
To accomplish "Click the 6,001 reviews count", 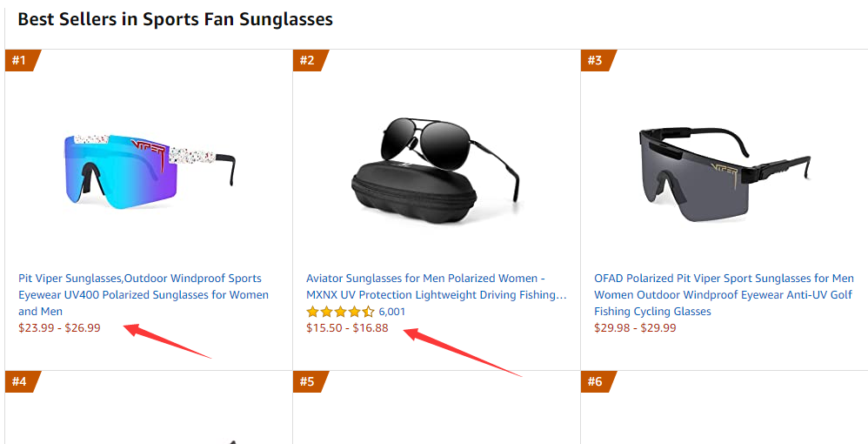I will coord(392,312).
